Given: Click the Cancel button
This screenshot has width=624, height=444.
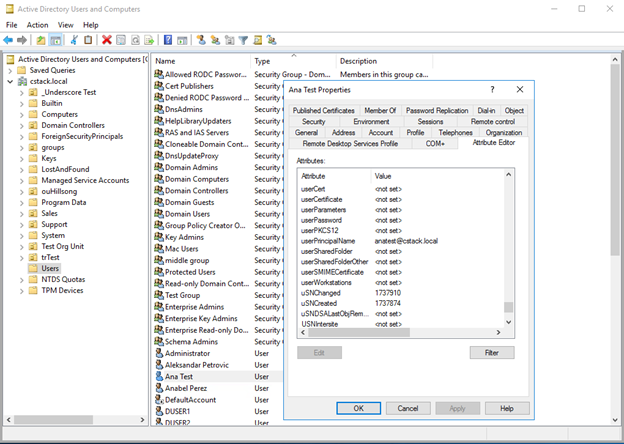Looking at the screenshot, I should (x=408, y=408).
